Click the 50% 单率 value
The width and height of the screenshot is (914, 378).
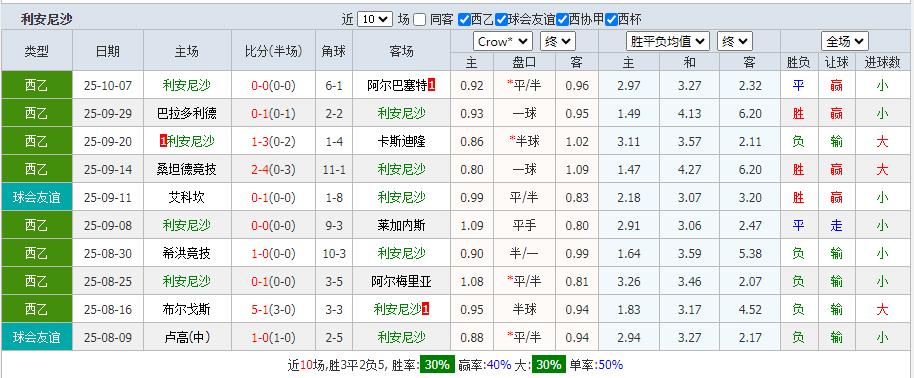click(610, 365)
